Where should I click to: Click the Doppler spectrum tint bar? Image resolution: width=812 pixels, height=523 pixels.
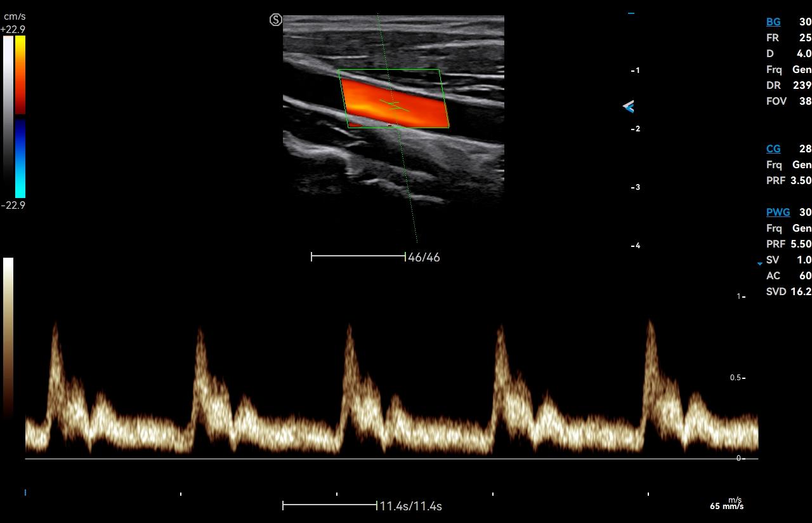tap(8, 336)
